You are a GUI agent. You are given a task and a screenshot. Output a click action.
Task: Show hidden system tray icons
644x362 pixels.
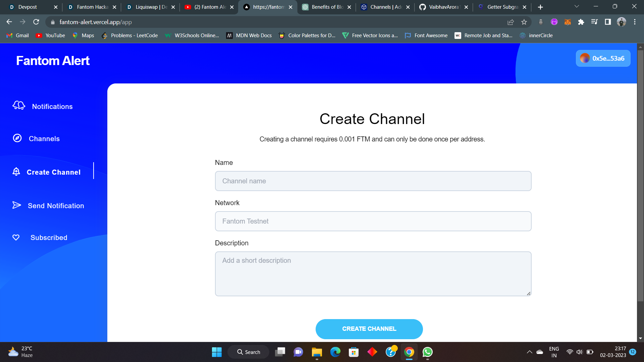point(529,352)
